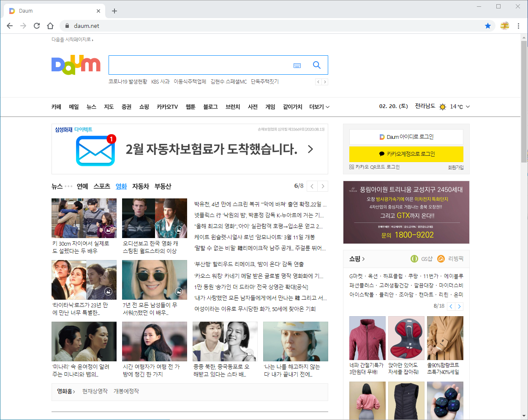
Task: Click headline '부산행' 할리우드 리메이크
Action: tap(249, 264)
